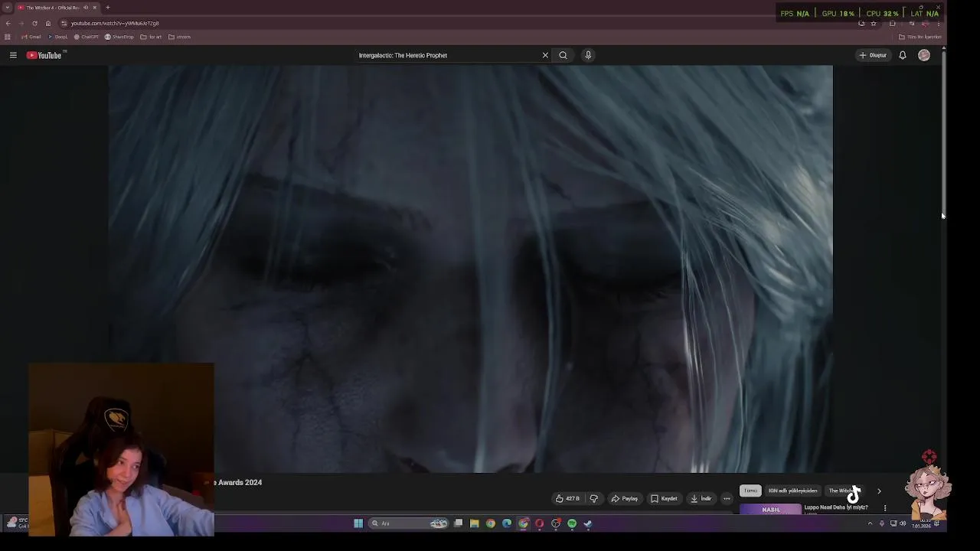Open the YouTube account avatar menu
Screen dimensions: 980x551
pos(924,55)
